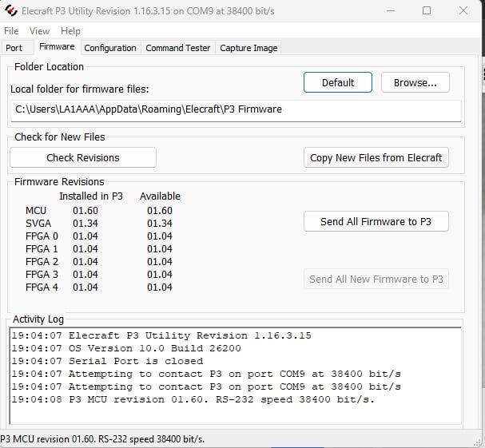Viewport: 485px width, 448px height.
Task: Maximize the P3 Utility window
Action: tap(426, 11)
